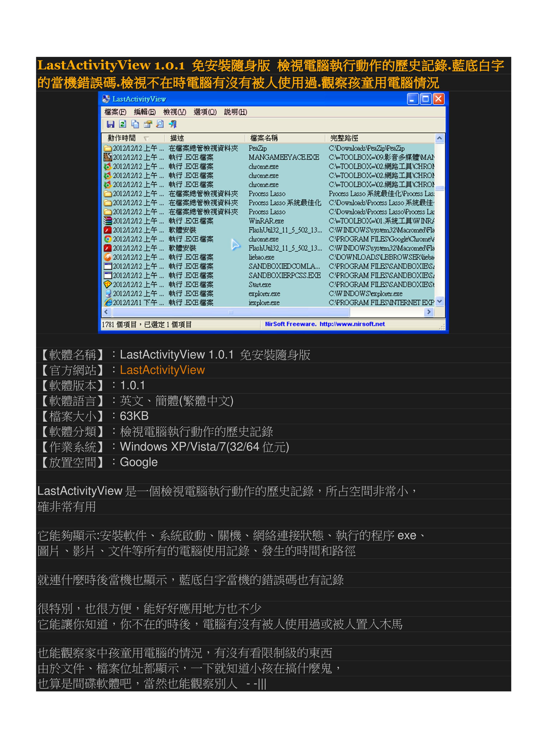Sort by the 完整路徑 column header
The width and height of the screenshot is (534, 756).
pos(344,138)
